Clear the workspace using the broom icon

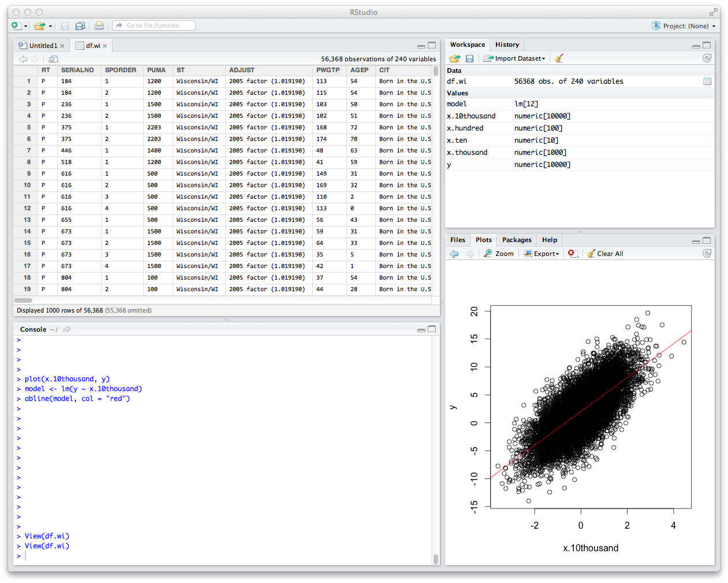click(x=558, y=58)
